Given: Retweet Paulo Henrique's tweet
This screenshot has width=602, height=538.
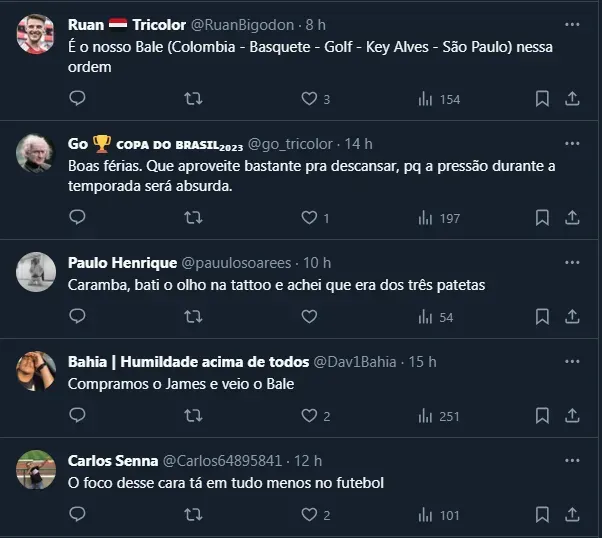Looking at the screenshot, I should tap(194, 317).
